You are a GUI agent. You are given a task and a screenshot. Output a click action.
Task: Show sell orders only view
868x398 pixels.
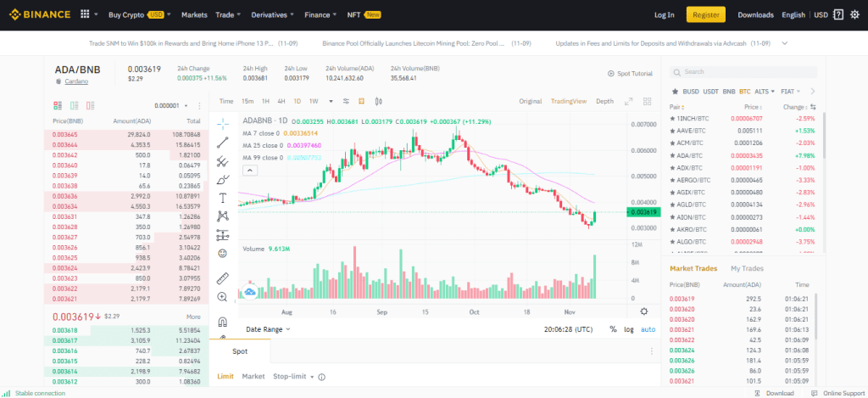91,105
